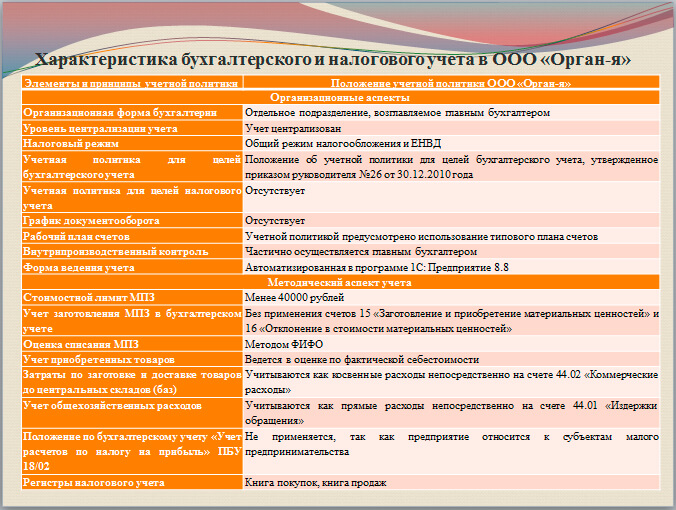Select text mentioning счете 44.01 «Издержки обращения»
676x510 pixels.
pyautogui.click(x=451, y=413)
